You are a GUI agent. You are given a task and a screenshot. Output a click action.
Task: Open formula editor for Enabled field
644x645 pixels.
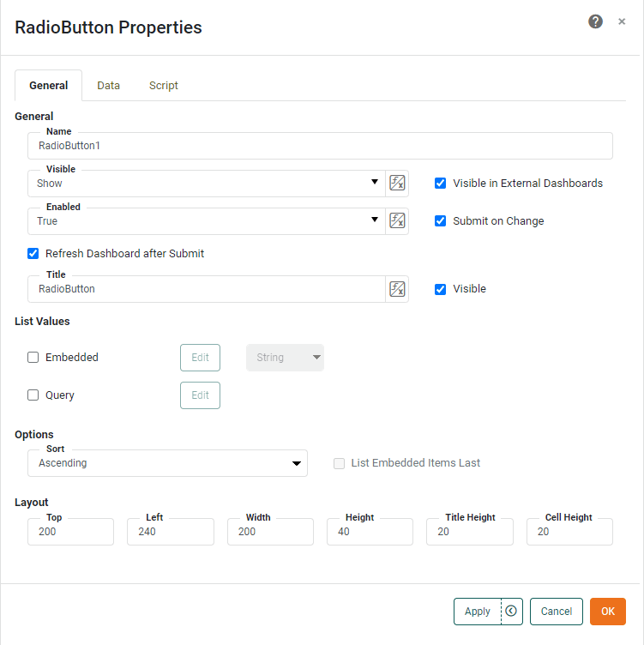(x=397, y=221)
